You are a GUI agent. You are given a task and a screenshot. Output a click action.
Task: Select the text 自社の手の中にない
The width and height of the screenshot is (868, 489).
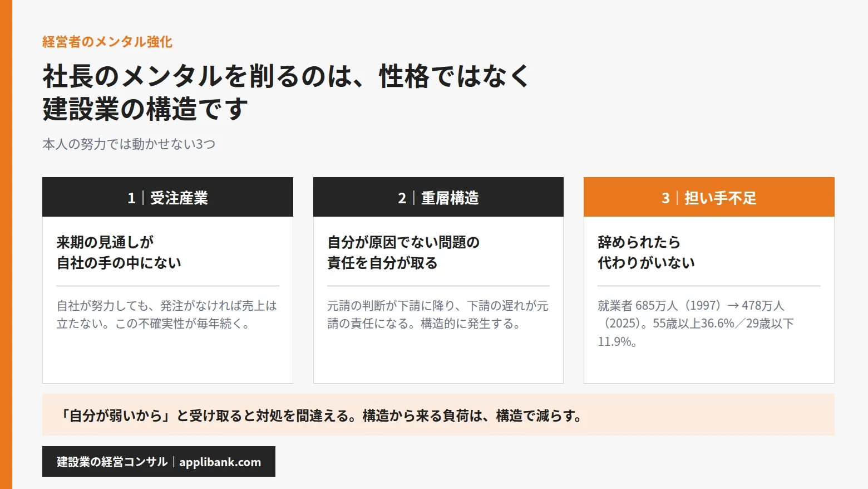tap(119, 263)
